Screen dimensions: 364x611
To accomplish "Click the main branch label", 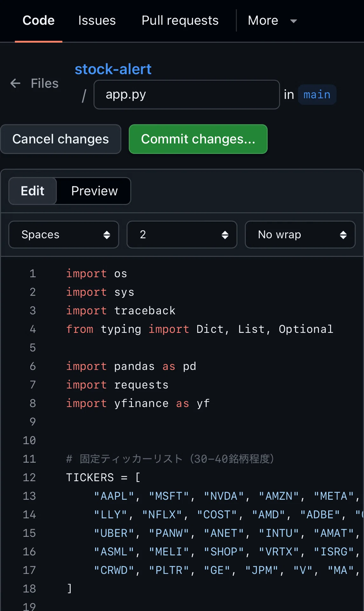I will (317, 95).
